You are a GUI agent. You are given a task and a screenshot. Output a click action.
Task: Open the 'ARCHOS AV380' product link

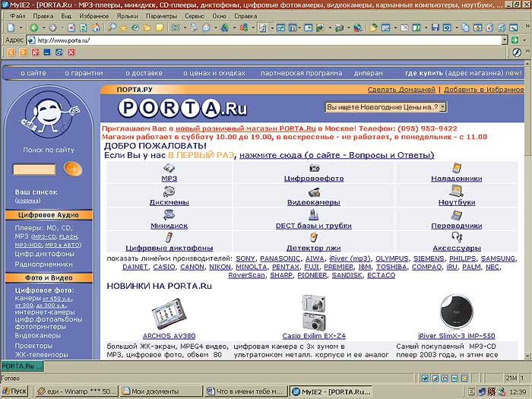click(169, 336)
